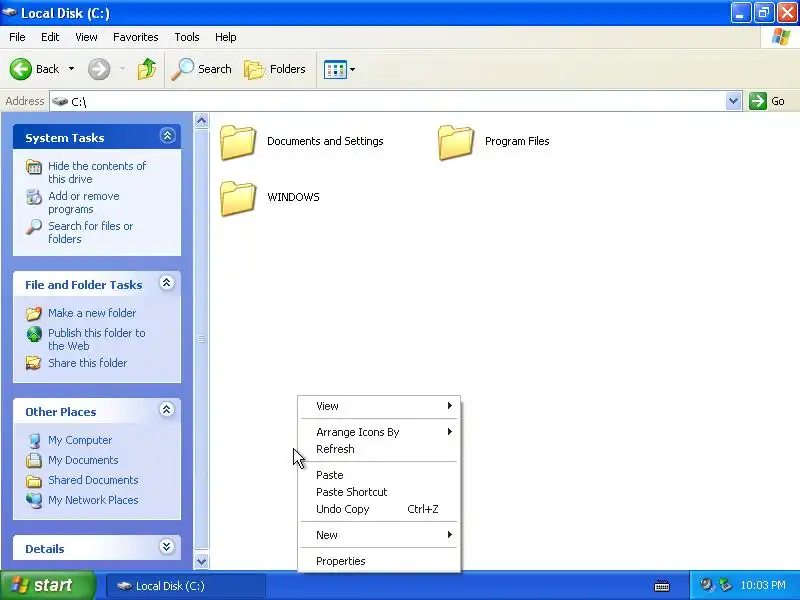This screenshot has height=600, width=800.
Task: Open the File menu
Action: (17, 37)
